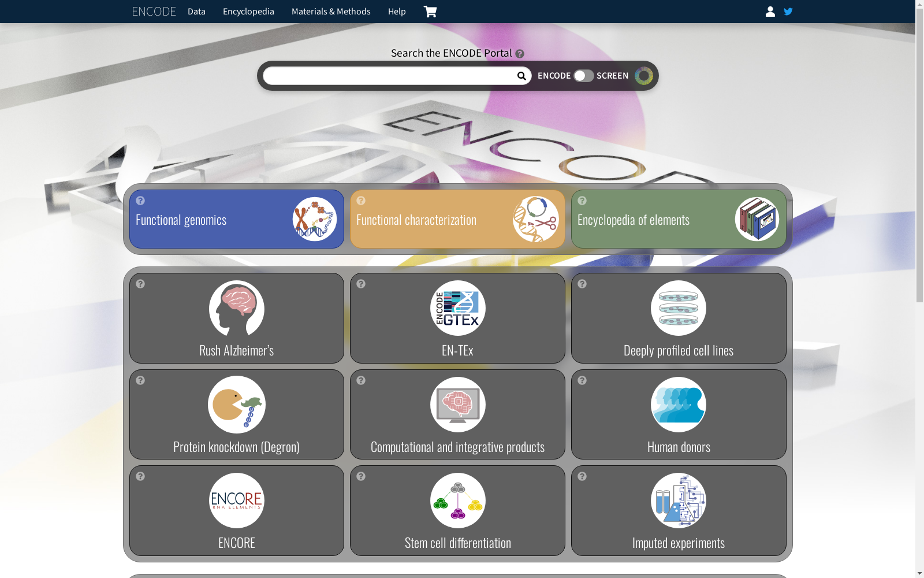
Task: Click the help icon on Rush Alzheimer's card
Action: pyautogui.click(x=140, y=284)
